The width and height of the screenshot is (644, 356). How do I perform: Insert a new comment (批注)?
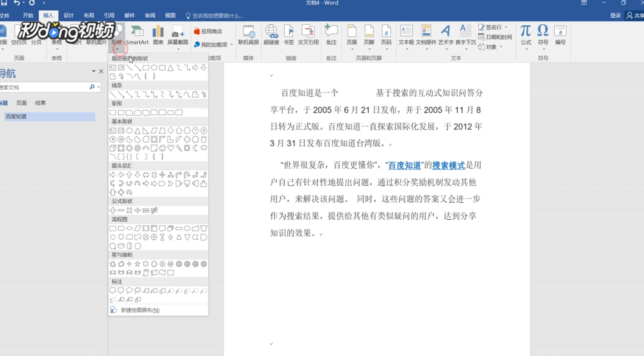pos(331,35)
